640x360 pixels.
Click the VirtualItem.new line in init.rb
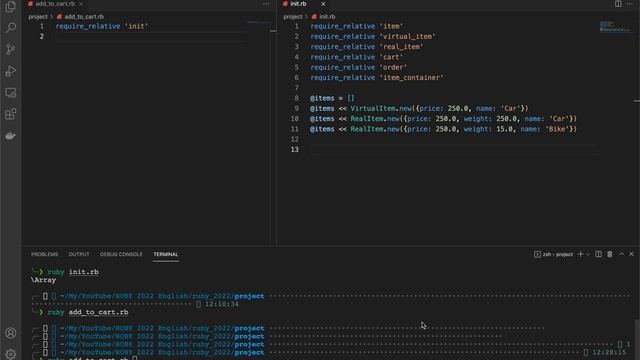[x=419, y=109]
